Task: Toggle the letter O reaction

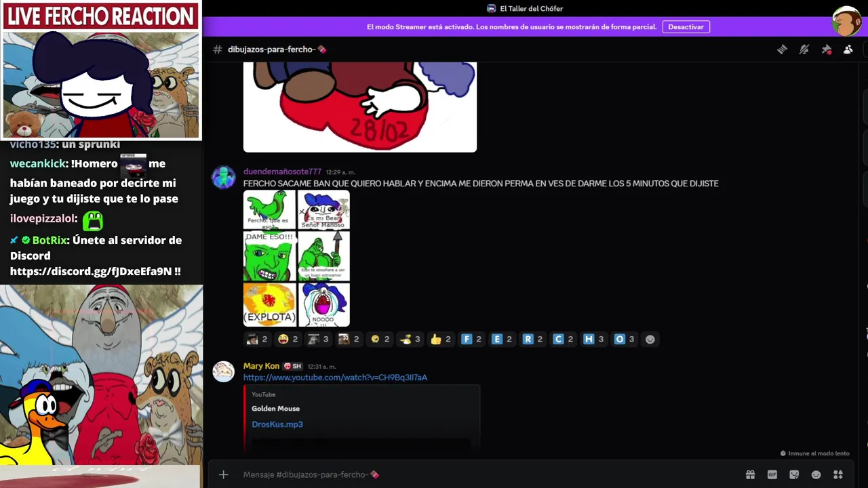Action: (x=624, y=339)
